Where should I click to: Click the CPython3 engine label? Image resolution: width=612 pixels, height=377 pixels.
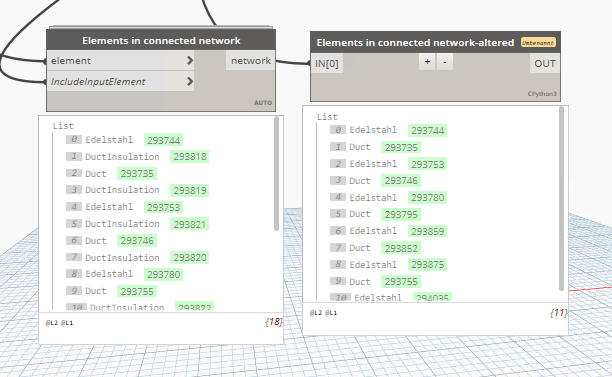coord(542,94)
